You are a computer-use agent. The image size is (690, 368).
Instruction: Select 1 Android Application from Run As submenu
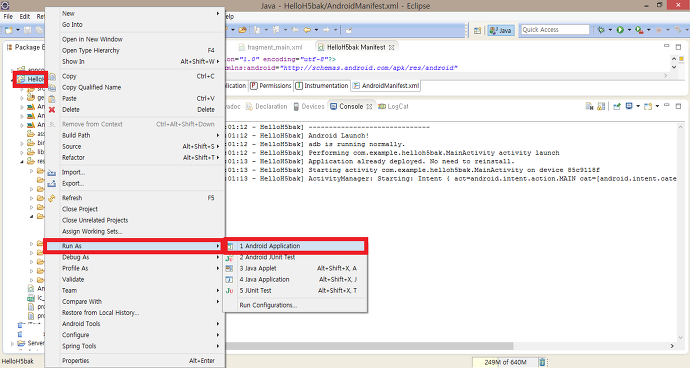coord(295,246)
